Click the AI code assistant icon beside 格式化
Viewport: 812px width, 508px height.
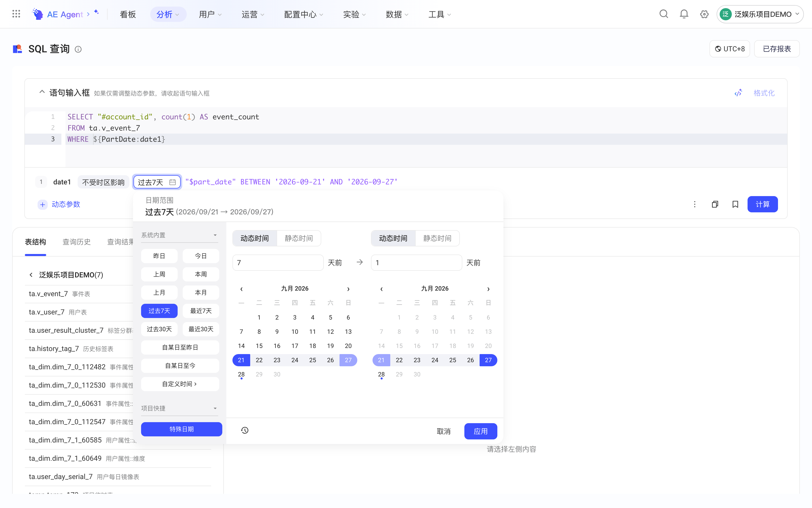[738, 93]
